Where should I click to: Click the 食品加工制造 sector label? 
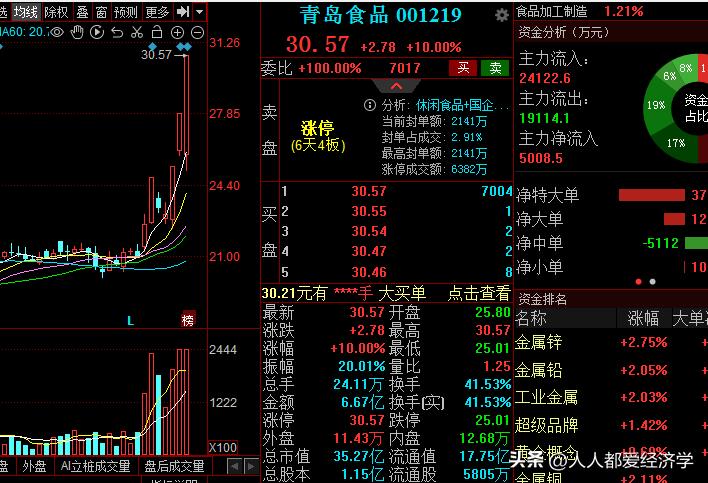pos(552,11)
